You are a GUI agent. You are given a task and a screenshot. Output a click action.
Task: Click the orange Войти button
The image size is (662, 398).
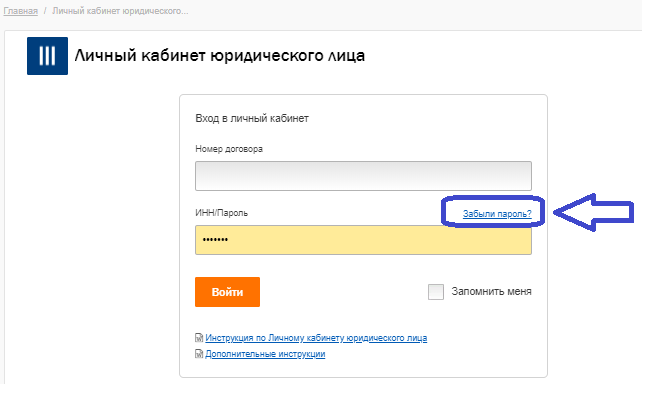pyautogui.click(x=227, y=292)
